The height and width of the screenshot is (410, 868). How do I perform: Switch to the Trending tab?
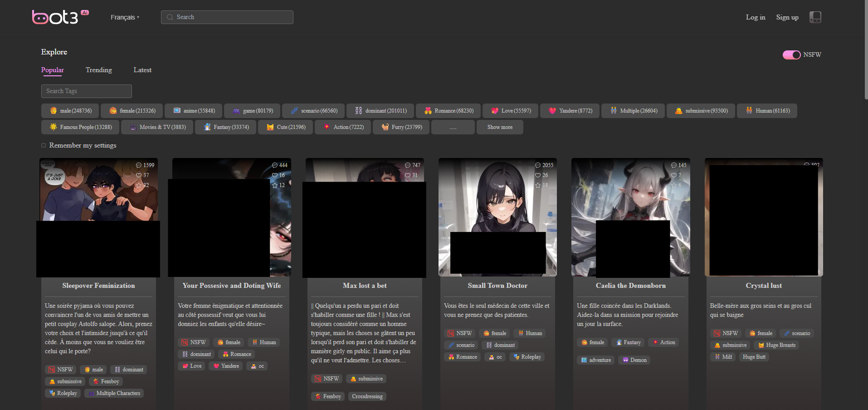coord(98,70)
